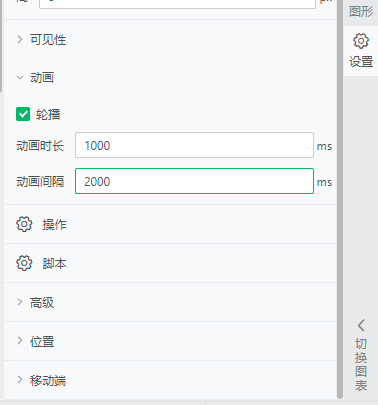
Task: Click the 设置 gear icon in sidebar
Action: point(361,41)
